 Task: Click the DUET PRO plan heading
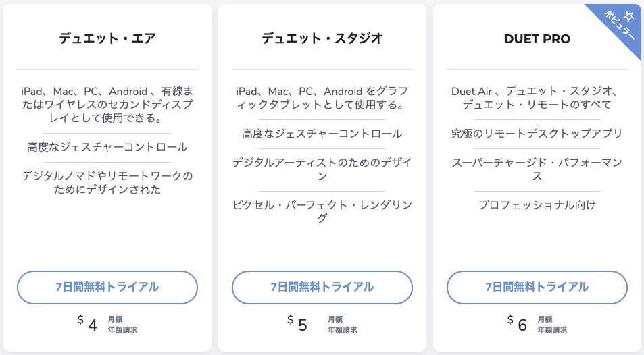pyautogui.click(x=537, y=39)
